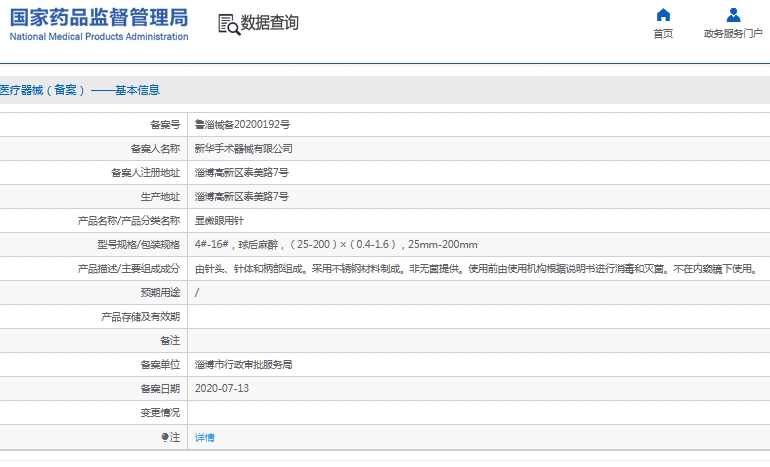
Task: Select product name 显微眼用针
Action: pos(219,220)
